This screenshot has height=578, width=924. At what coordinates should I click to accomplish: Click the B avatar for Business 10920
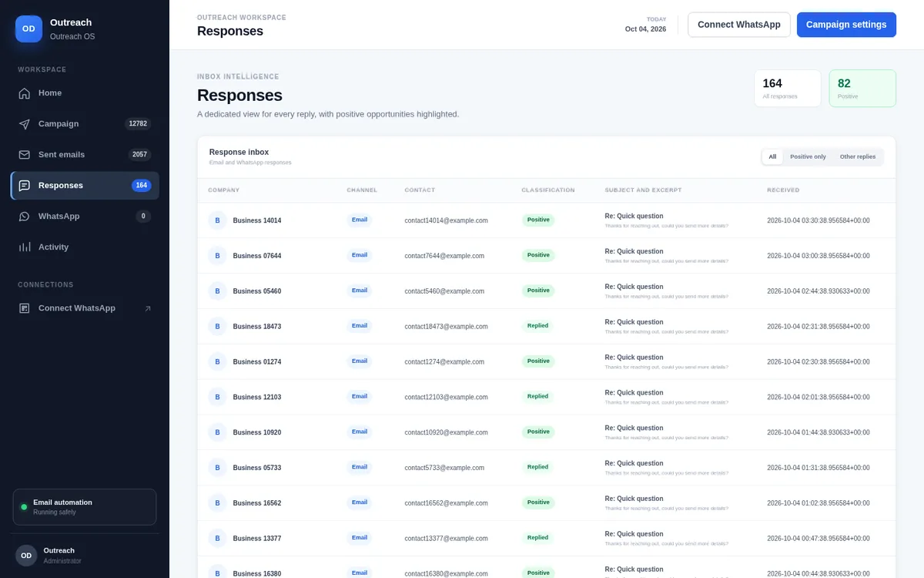(x=217, y=432)
